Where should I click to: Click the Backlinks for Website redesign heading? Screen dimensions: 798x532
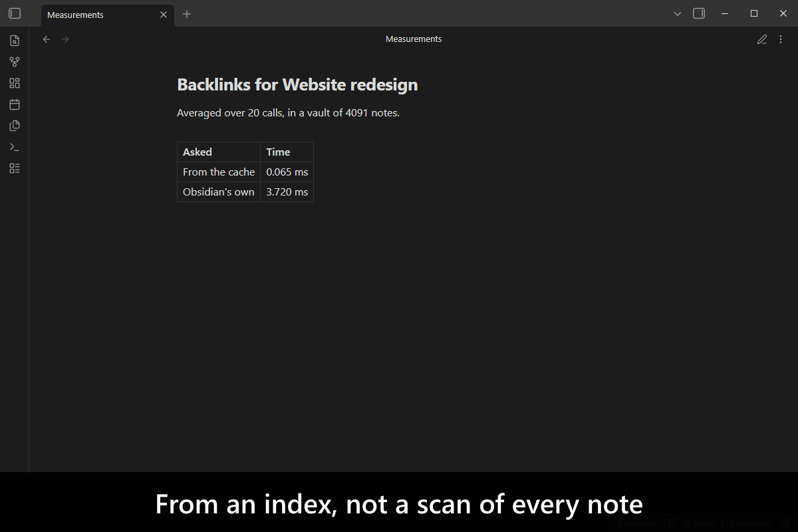[x=297, y=84]
